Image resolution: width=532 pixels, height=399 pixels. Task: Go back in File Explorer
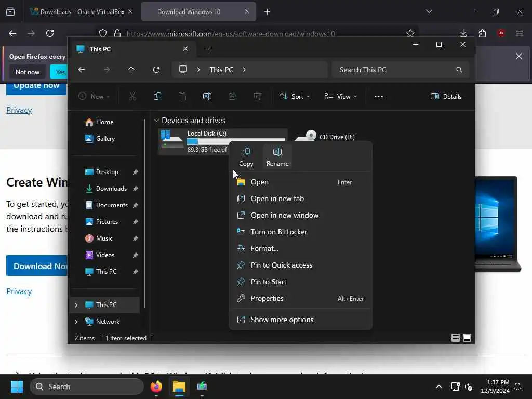point(82,70)
